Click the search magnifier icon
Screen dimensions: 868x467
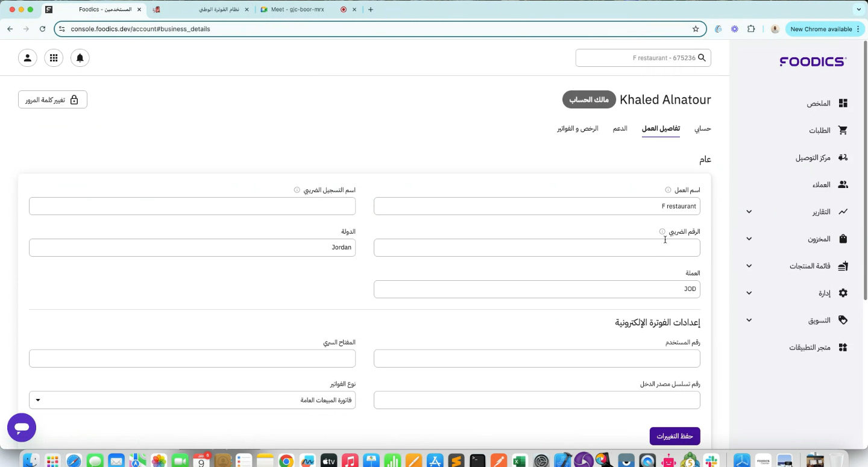[x=702, y=58]
